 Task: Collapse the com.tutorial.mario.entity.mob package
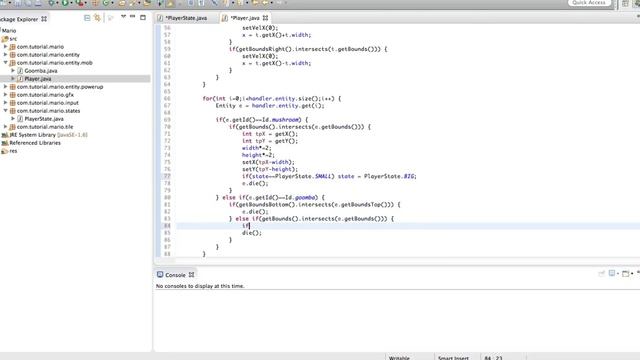pos(6,63)
